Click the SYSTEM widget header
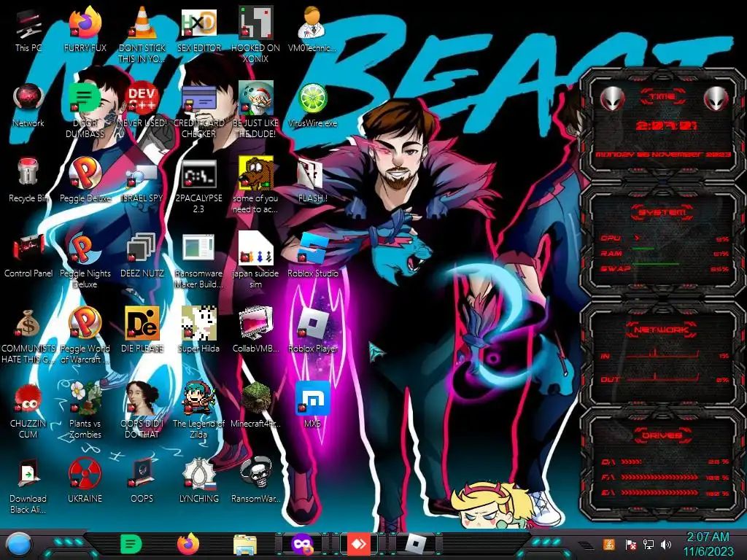 pos(662,212)
